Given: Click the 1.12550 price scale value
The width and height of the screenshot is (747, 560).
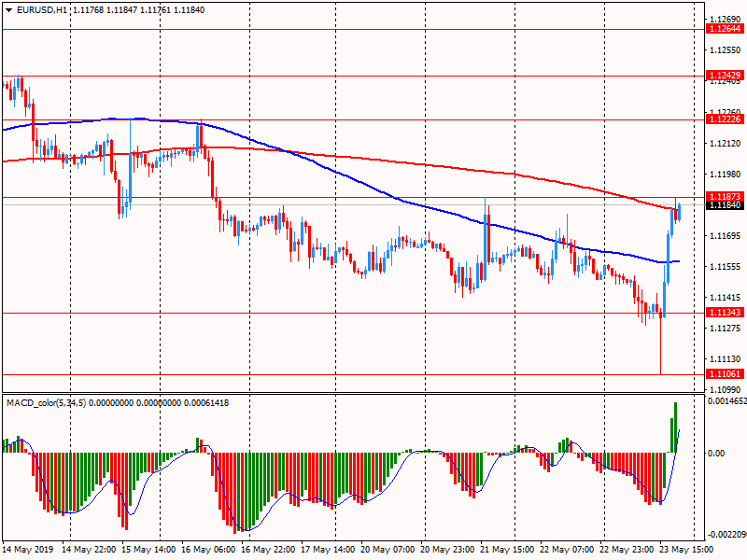Looking at the screenshot, I should (726, 50).
